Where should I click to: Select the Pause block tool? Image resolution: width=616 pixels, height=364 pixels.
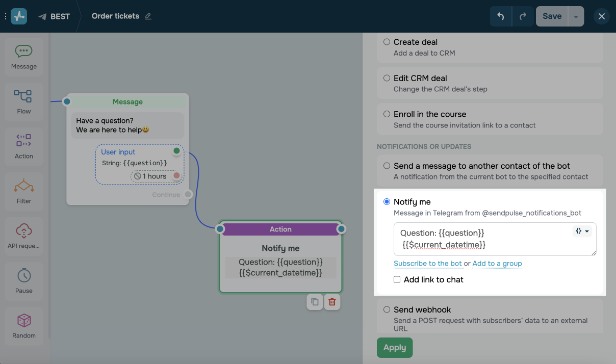coord(23,281)
